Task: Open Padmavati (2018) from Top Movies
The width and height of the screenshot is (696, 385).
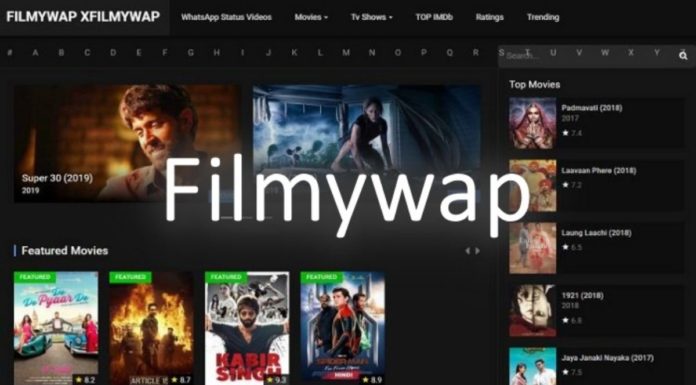Action: (591, 108)
